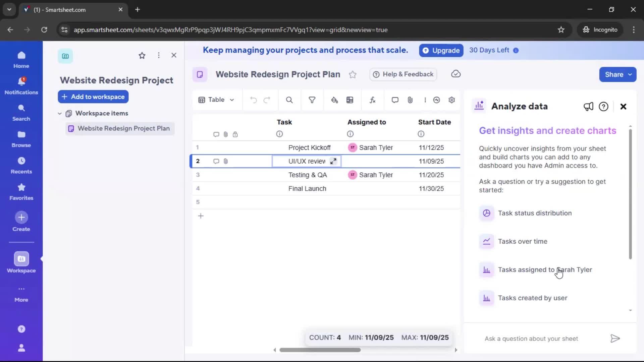Open the Table view dropdown
This screenshot has height=362, width=644.
(x=216, y=100)
